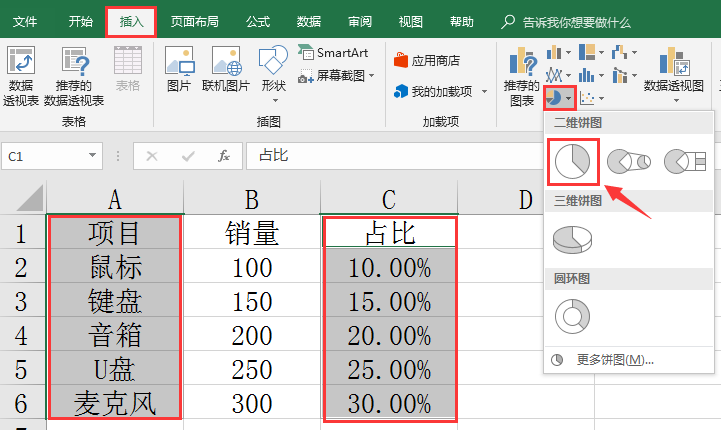
Task: Switch to the Review (审阅) tab
Action: pos(360,22)
